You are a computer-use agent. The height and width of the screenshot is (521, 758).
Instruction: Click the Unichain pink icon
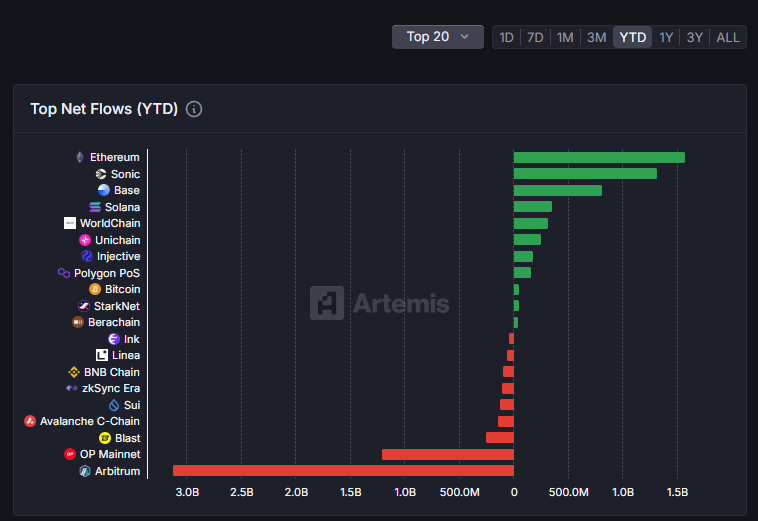pyautogui.click(x=85, y=240)
